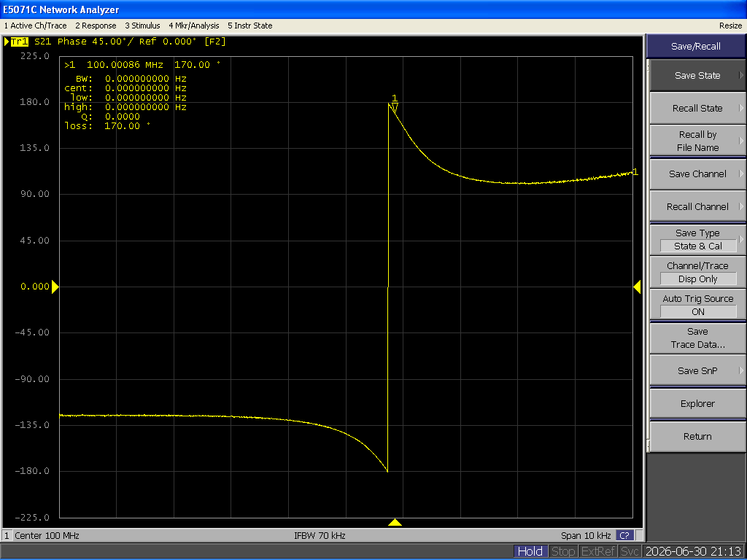
Task: Click the marker position triangle below graph
Action: click(395, 522)
